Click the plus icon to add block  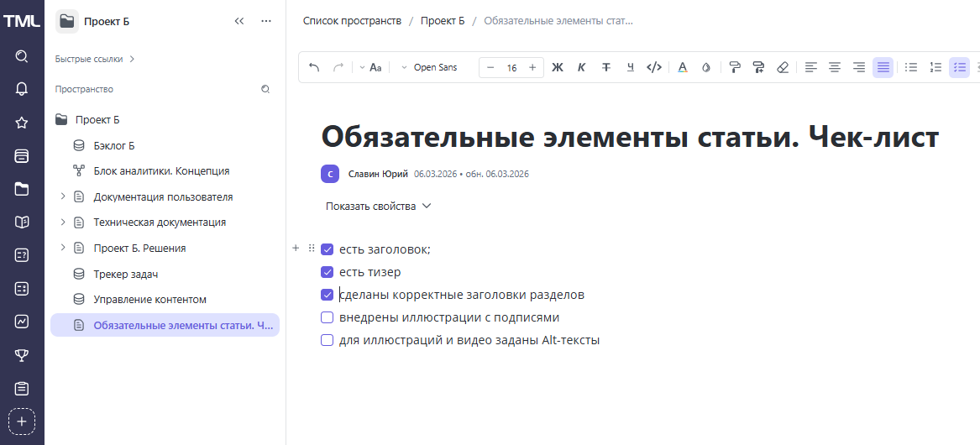296,249
